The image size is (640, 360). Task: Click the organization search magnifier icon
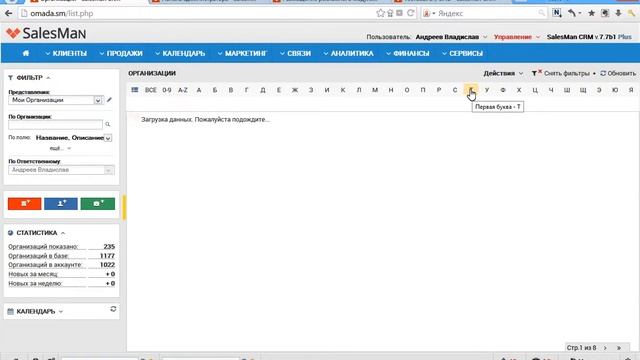[x=108, y=124]
